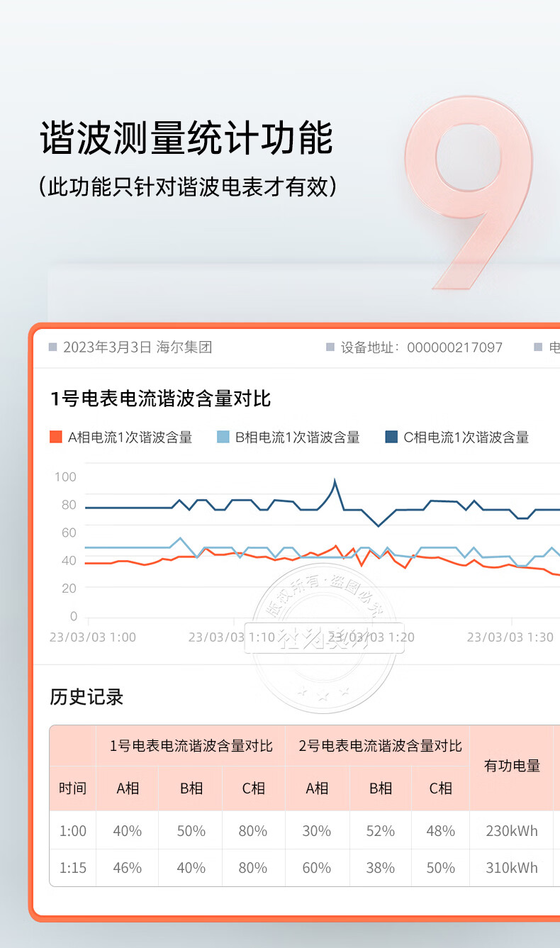Click the light blue B相 legend square

click(x=223, y=437)
